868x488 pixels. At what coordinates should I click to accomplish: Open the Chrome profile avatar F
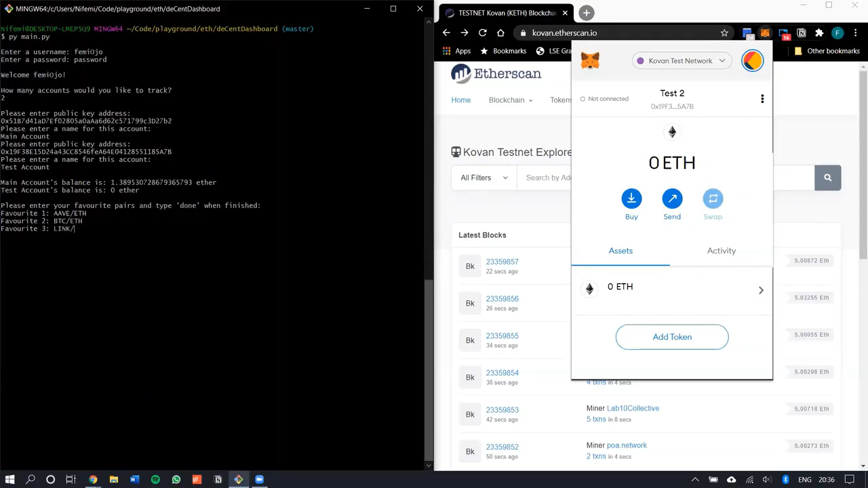tap(837, 33)
